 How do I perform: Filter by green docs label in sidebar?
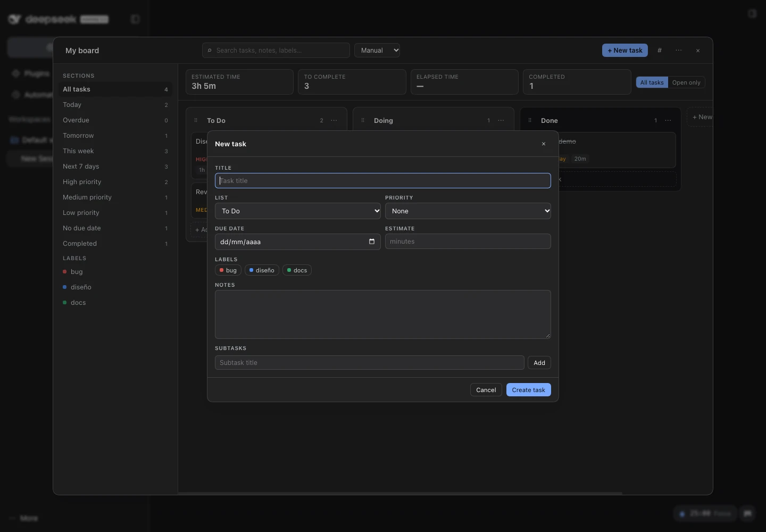tap(115, 303)
